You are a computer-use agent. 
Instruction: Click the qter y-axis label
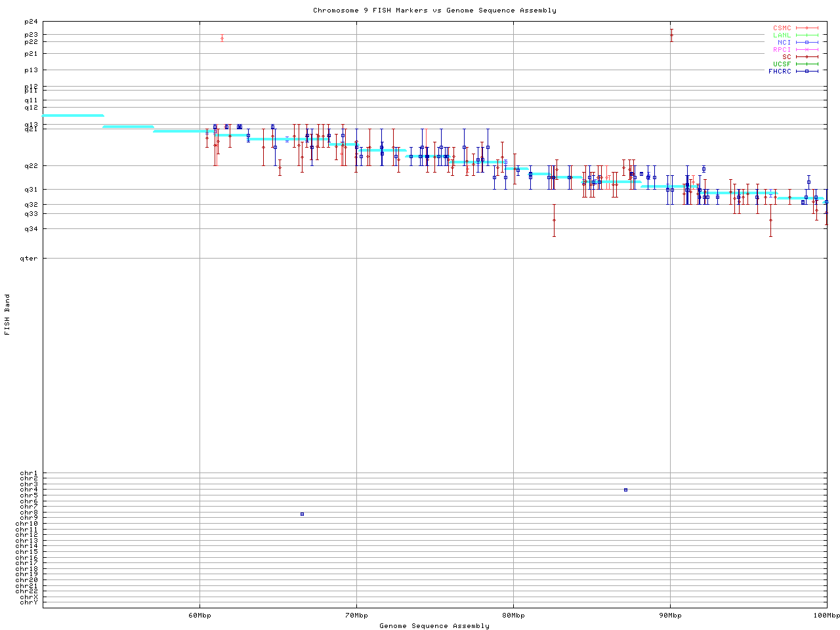[x=31, y=259]
